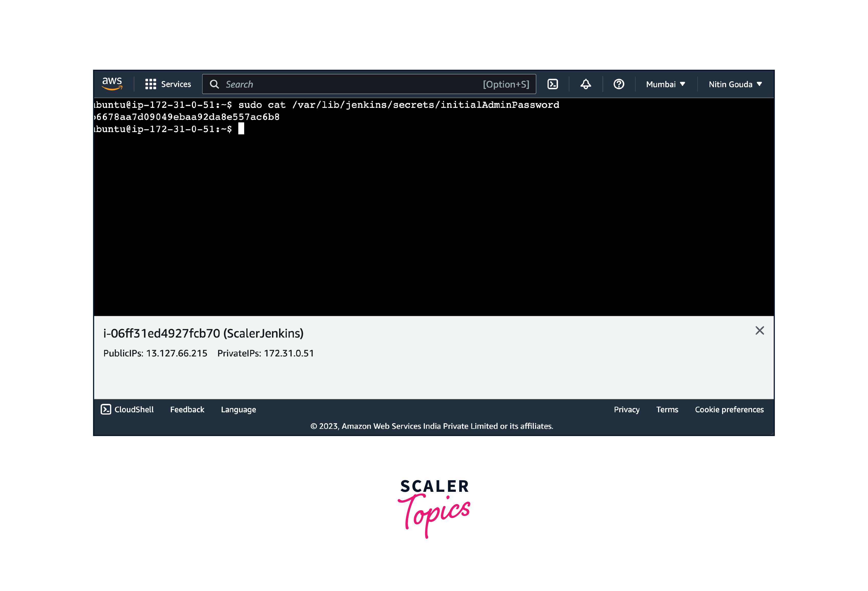The width and height of the screenshot is (868, 591).
Task: Click the AWS logo home icon
Action: (112, 84)
